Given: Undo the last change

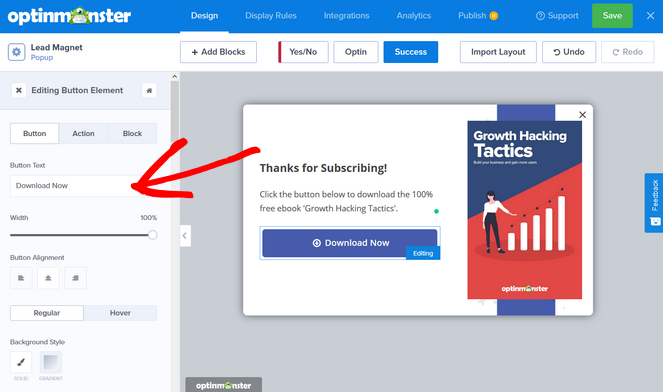Looking at the screenshot, I should pyautogui.click(x=569, y=52).
